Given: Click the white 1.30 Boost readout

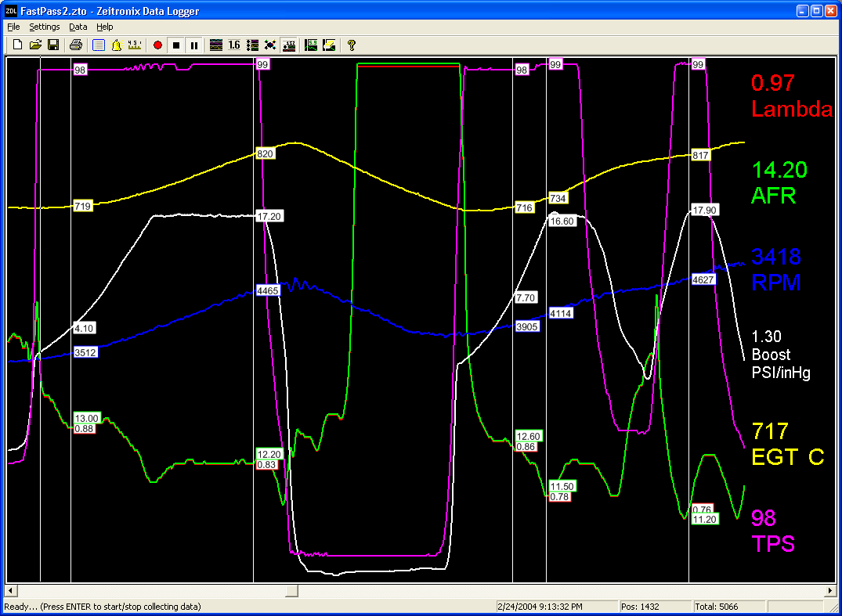Looking at the screenshot, I should coord(781,355).
